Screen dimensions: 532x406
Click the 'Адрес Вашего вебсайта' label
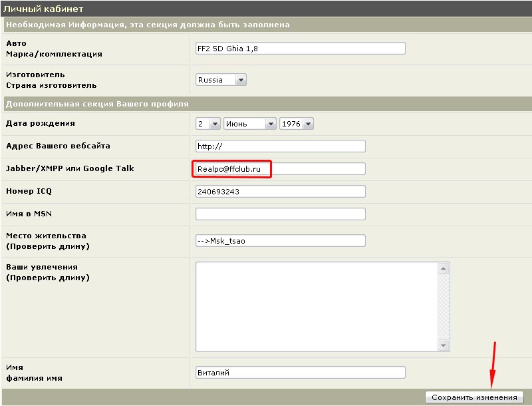(58, 146)
